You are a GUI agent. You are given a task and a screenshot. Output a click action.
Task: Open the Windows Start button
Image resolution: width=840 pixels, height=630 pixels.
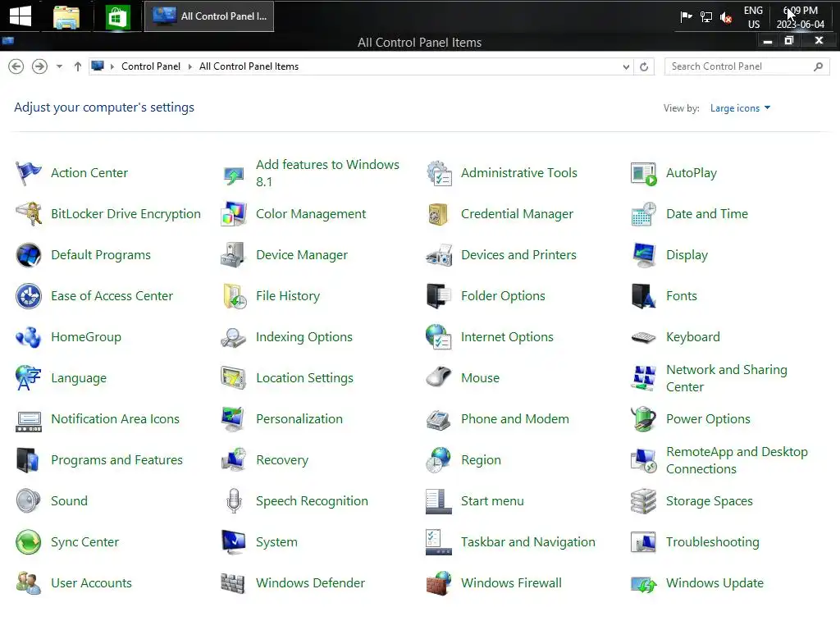coord(21,16)
